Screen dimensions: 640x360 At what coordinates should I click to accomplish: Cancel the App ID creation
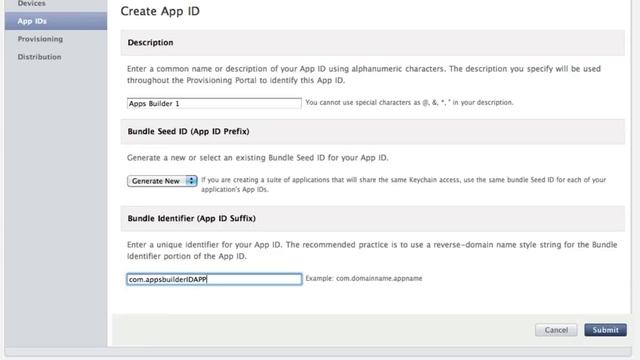point(556,330)
